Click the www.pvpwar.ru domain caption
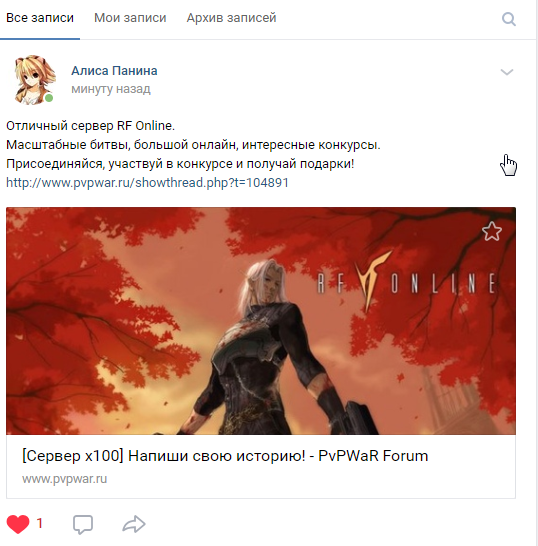Screen dimensions: 538x546 64,479
